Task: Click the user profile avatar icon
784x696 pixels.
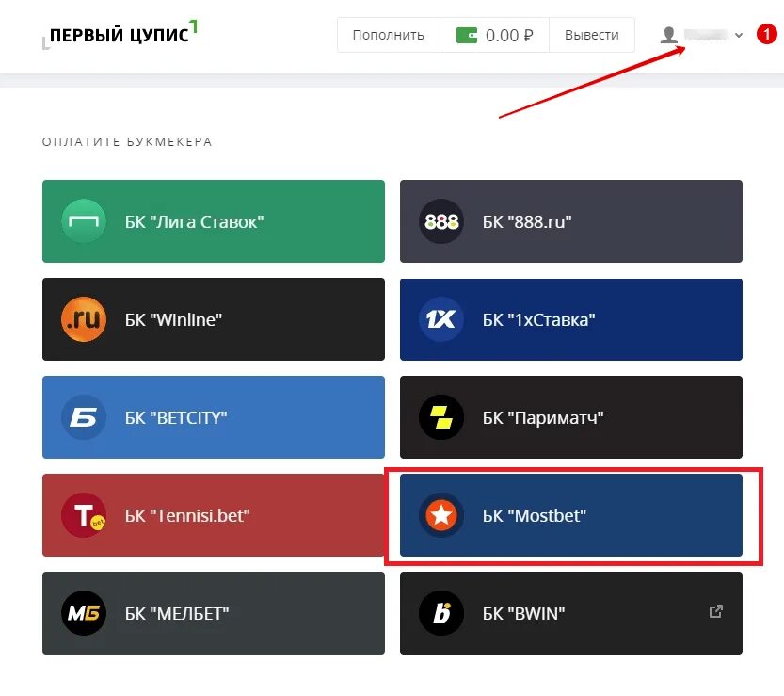Action: coord(668,35)
